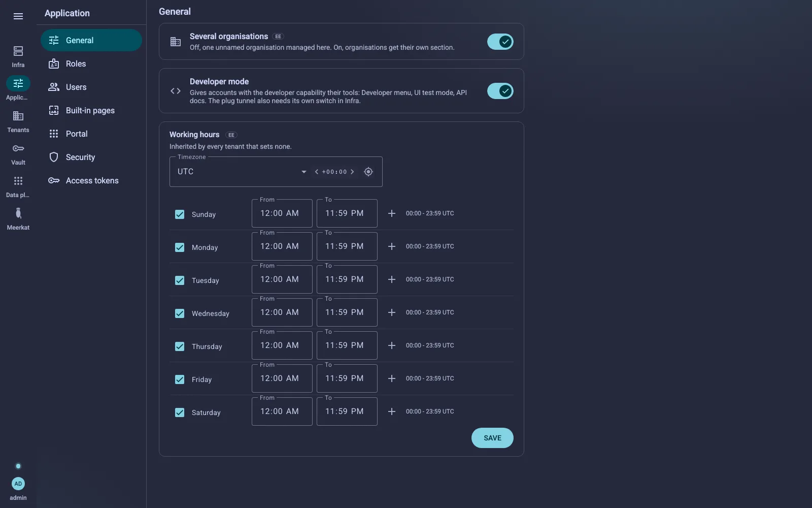
Task: Open the Infra section icon
Action: tap(18, 51)
